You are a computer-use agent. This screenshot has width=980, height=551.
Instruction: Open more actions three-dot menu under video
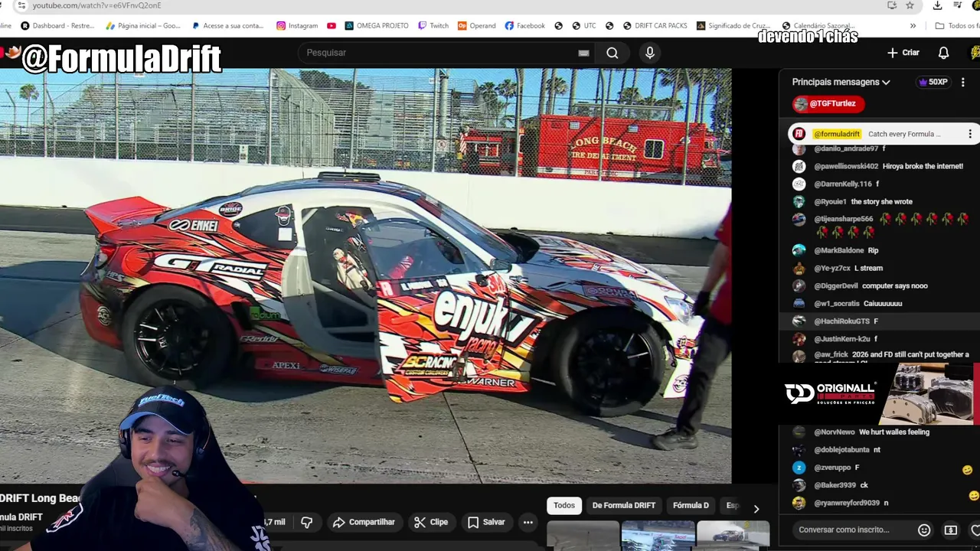(528, 522)
